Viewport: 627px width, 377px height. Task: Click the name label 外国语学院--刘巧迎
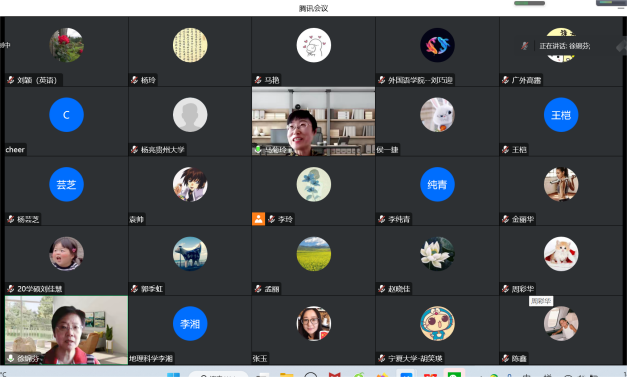(420, 80)
